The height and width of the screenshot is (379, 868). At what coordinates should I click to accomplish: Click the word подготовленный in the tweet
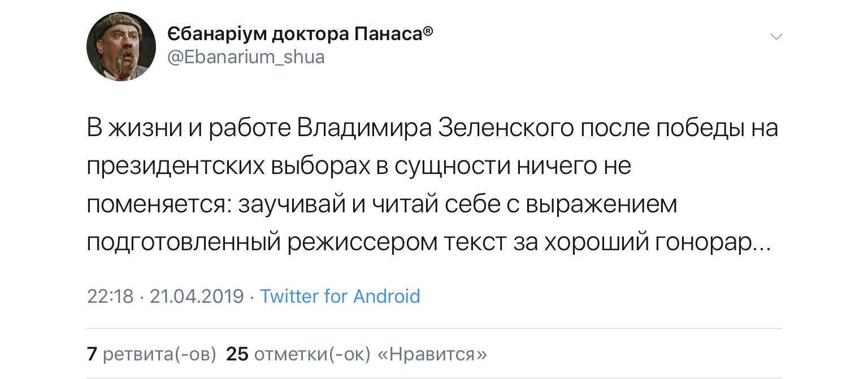[x=184, y=242]
